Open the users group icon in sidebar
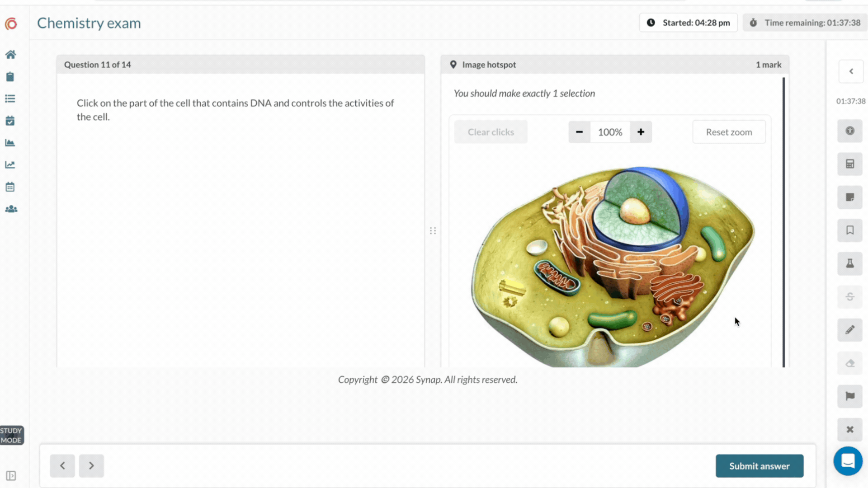The image size is (868, 488). coord(11,209)
